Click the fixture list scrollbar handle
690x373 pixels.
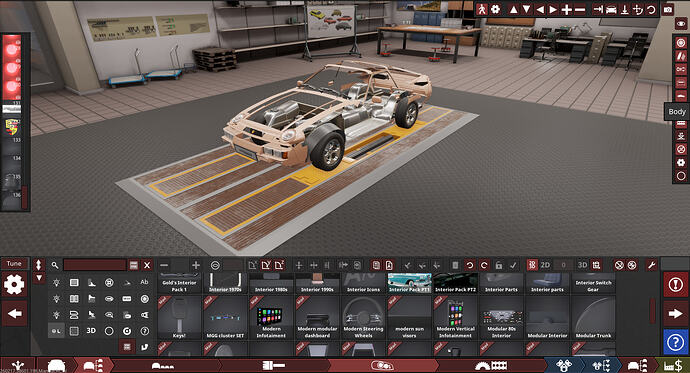pos(653,310)
